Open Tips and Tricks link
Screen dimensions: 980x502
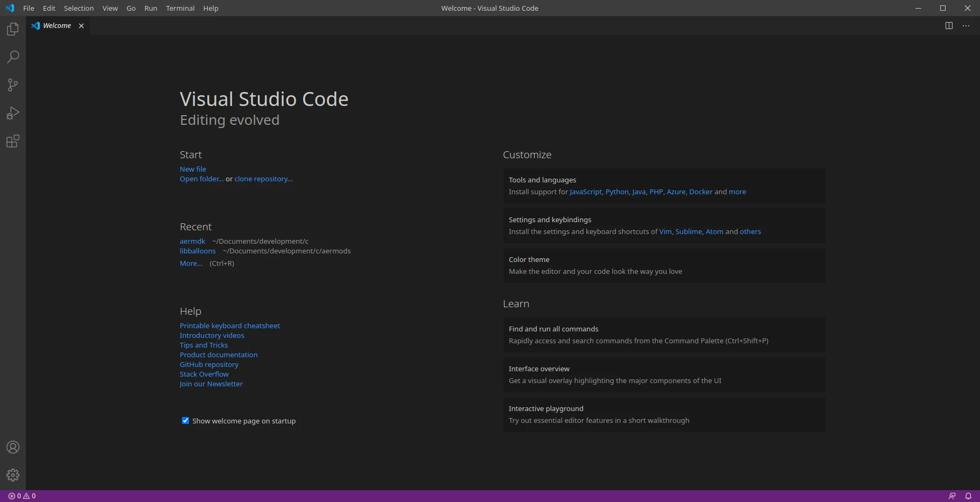tap(204, 345)
